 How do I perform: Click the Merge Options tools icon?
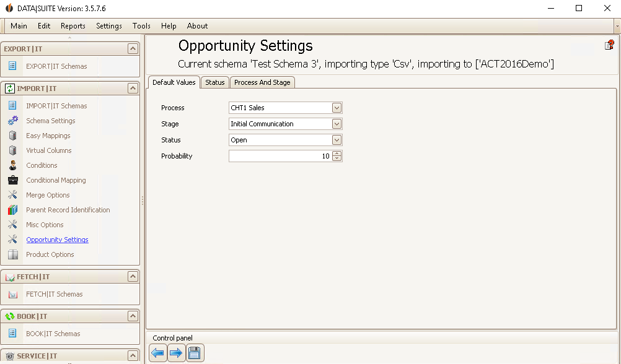pos(12,194)
